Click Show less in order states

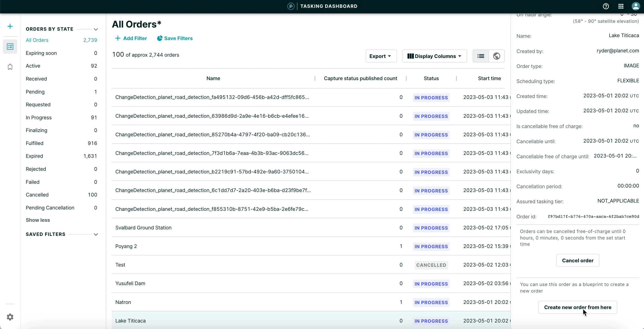38,220
